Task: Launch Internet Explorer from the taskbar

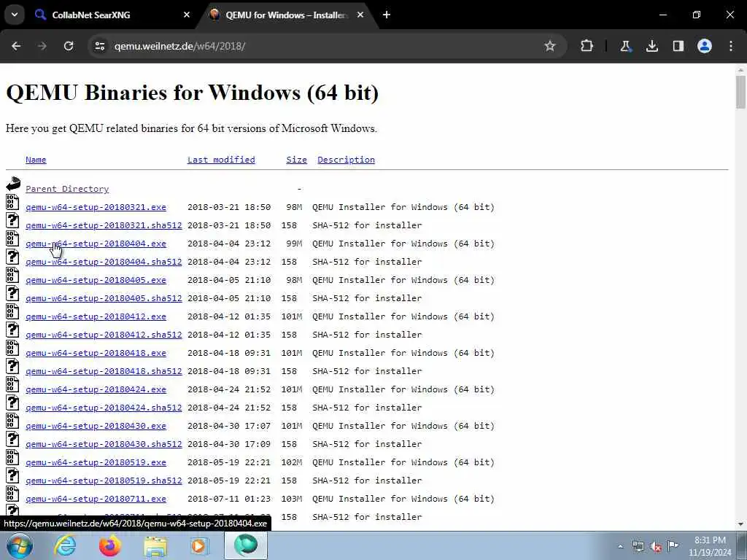Action: point(65,545)
